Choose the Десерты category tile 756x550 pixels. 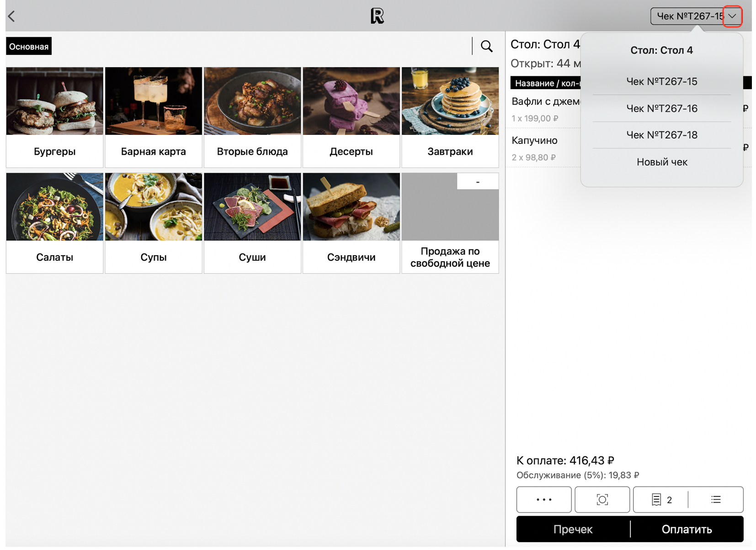pos(351,117)
